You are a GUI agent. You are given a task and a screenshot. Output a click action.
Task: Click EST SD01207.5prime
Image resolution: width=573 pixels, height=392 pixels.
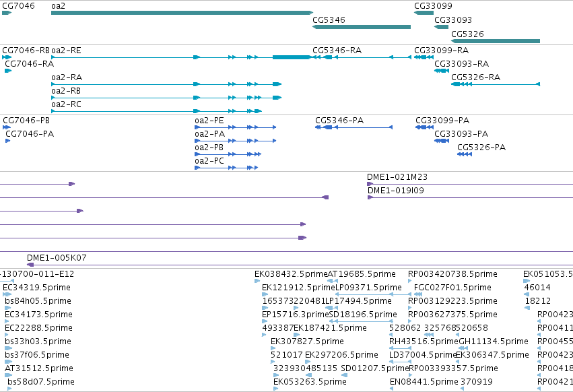click(375, 368)
